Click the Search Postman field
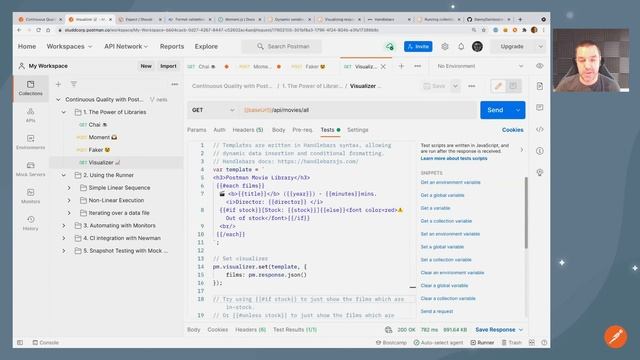Viewport: 640px width, 360px height. click(x=282, y=47)
